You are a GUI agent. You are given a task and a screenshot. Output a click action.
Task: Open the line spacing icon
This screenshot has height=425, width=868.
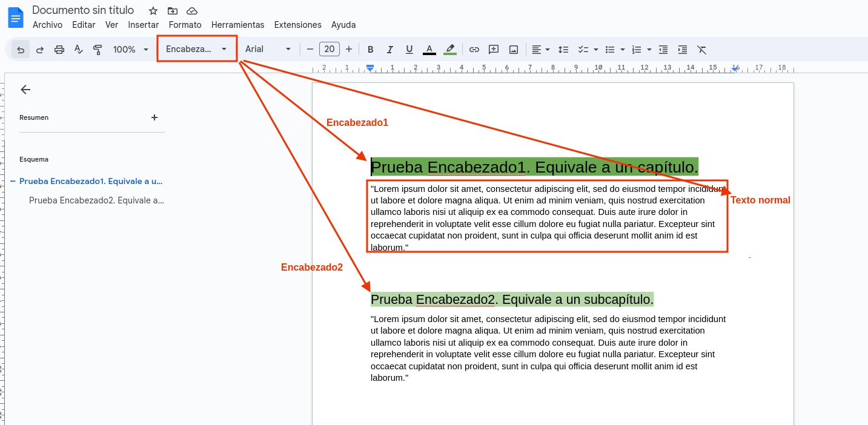tap(563, 50)
